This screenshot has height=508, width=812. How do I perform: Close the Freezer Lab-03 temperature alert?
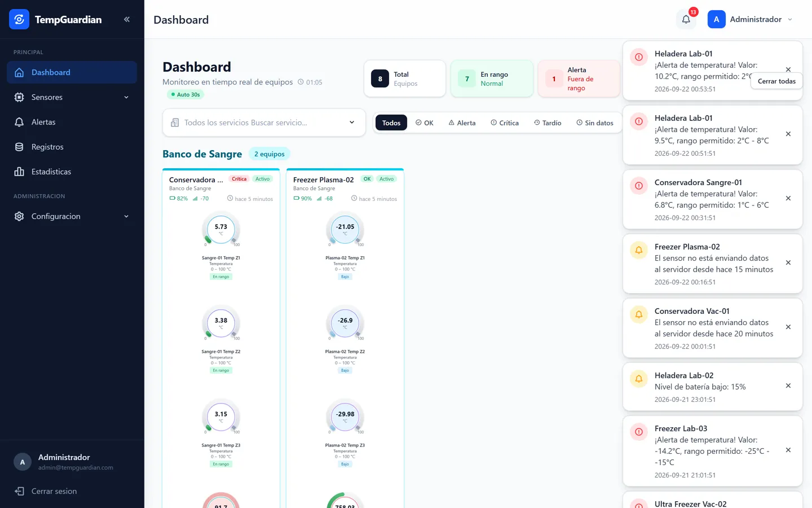tap(788, 450)
